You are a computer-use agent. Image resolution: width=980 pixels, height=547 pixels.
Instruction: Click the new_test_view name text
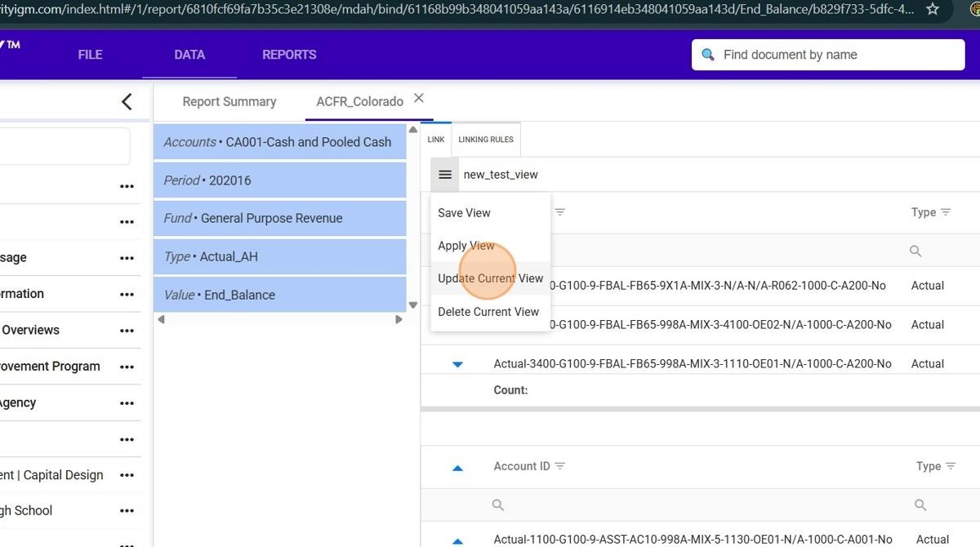[501, 175]
